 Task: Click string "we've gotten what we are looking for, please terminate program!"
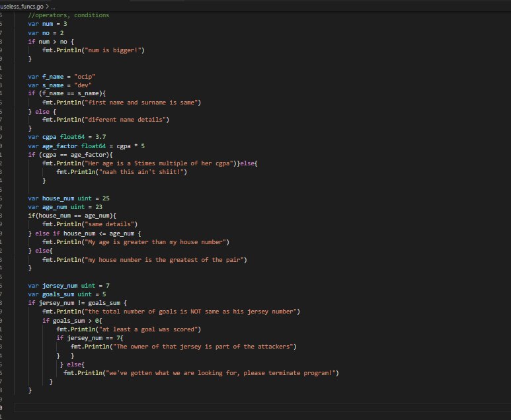[x=221, y=373]
